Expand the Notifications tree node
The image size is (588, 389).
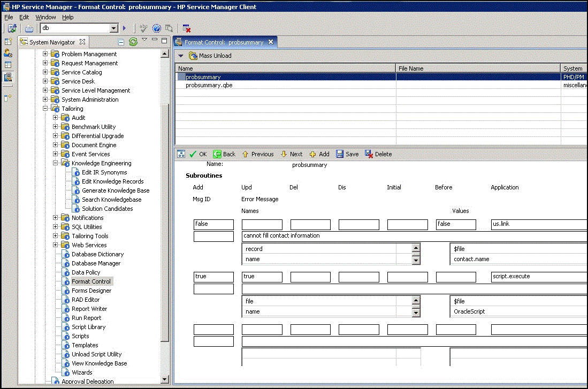tap(56, 218)
